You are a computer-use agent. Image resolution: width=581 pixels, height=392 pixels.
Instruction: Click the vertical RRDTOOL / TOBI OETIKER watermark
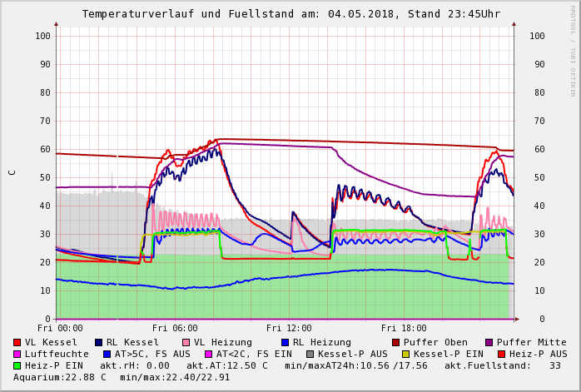(x=572, y=50)
